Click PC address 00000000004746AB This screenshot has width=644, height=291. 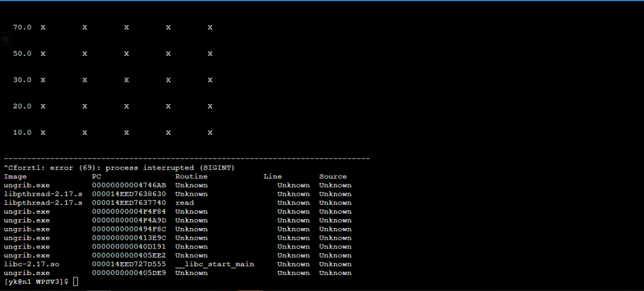(130, 185)
